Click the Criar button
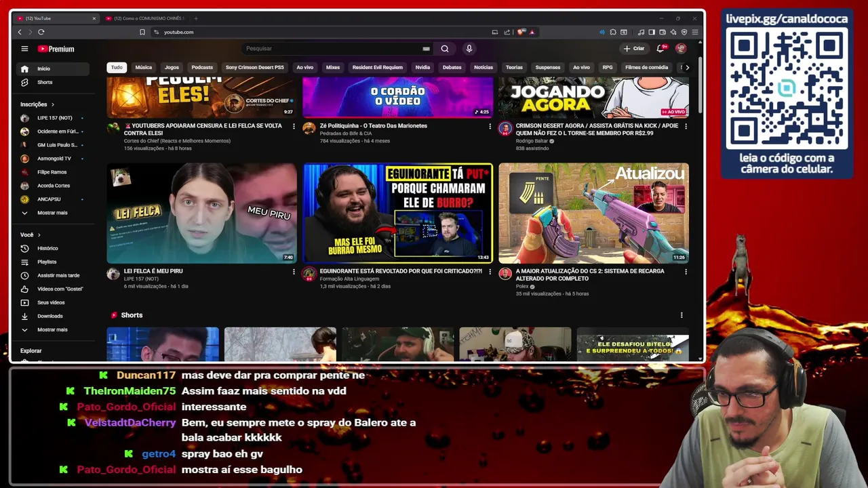The height and width of the screenshot is (488, 868). click(x=634, y=49)
